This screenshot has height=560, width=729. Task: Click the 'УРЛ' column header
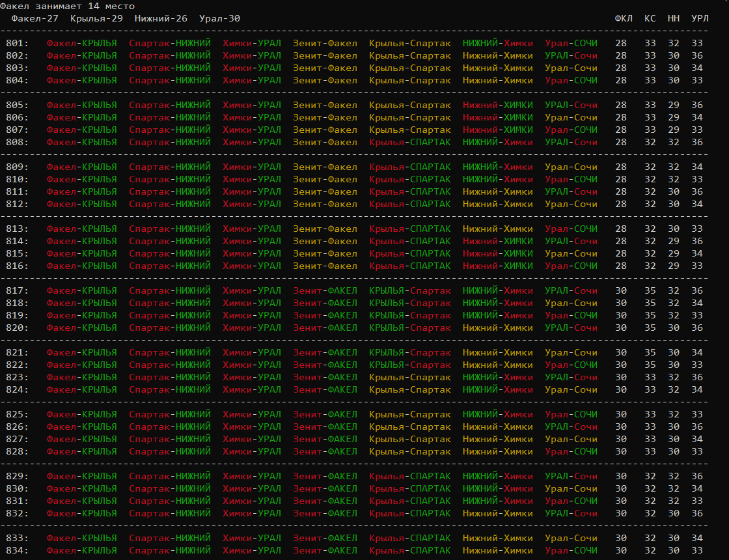click(700, 19)
